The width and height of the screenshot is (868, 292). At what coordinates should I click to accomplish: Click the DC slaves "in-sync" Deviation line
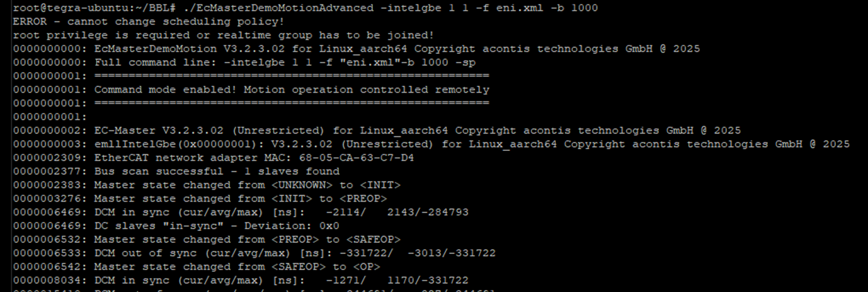coord(176,226)
